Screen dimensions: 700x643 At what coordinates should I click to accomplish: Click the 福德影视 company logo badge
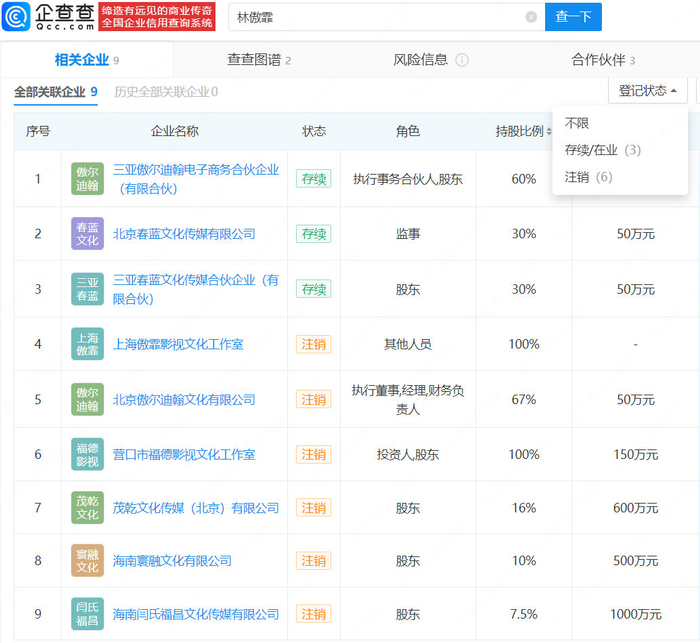[x=88, y=455]
